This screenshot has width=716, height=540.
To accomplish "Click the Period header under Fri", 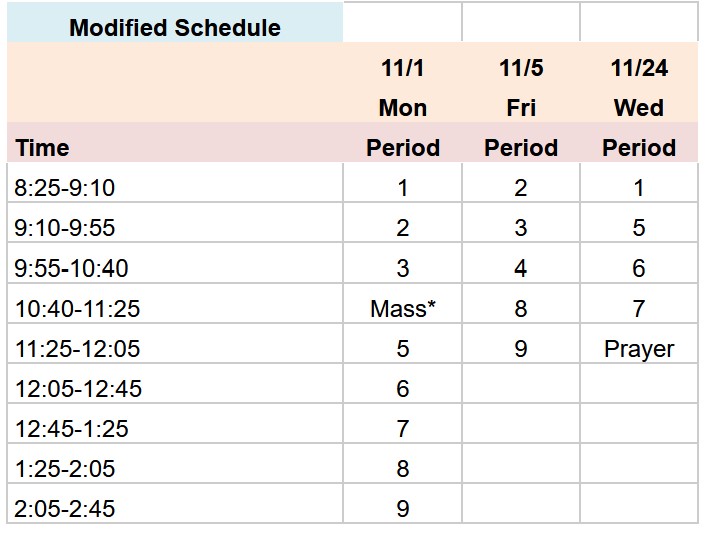I will pyautogui.click(x=520, y=148).
